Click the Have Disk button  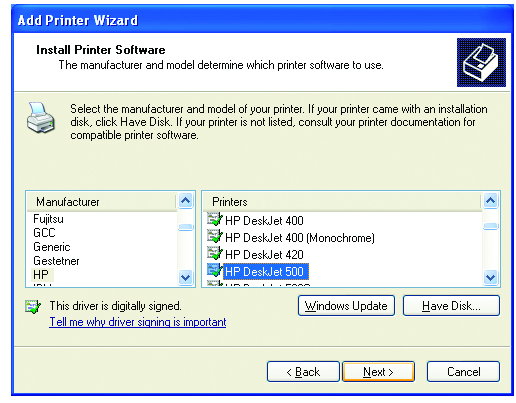tap(451, 306)
